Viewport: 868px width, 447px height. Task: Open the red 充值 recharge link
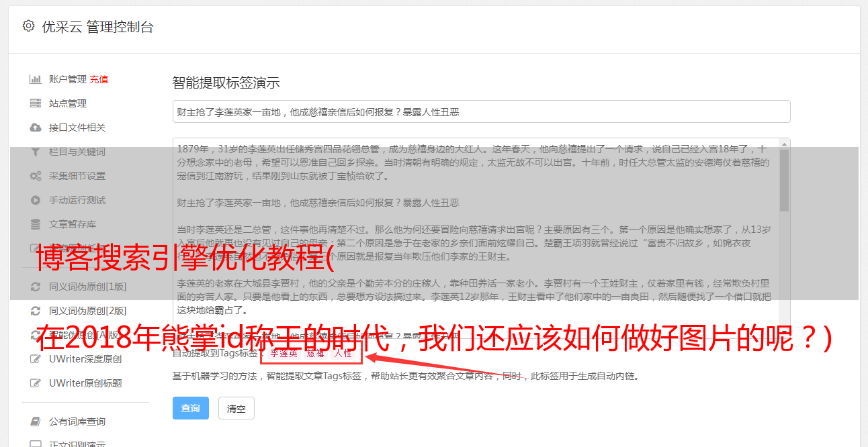pyautogui.click(x=99, y=79)
